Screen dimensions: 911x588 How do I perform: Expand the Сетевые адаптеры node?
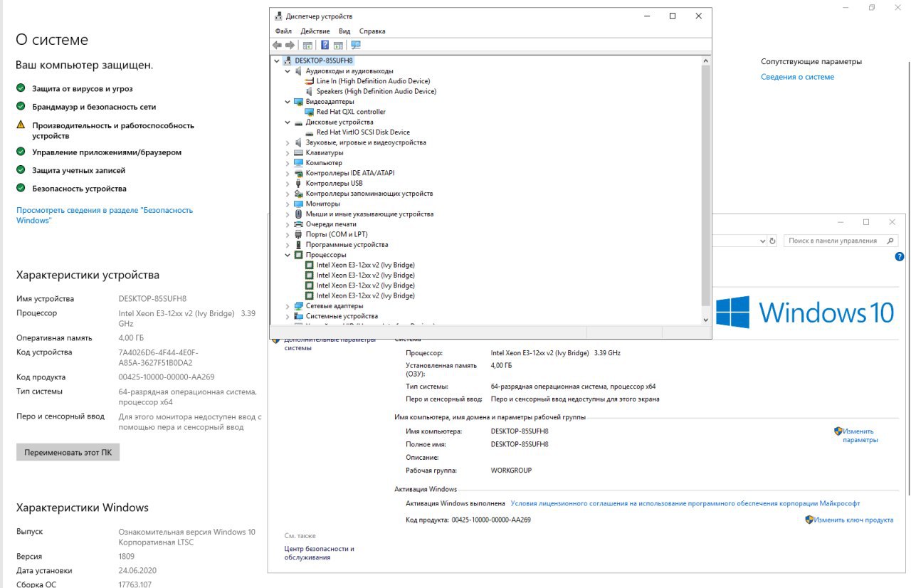coord(288,306)
